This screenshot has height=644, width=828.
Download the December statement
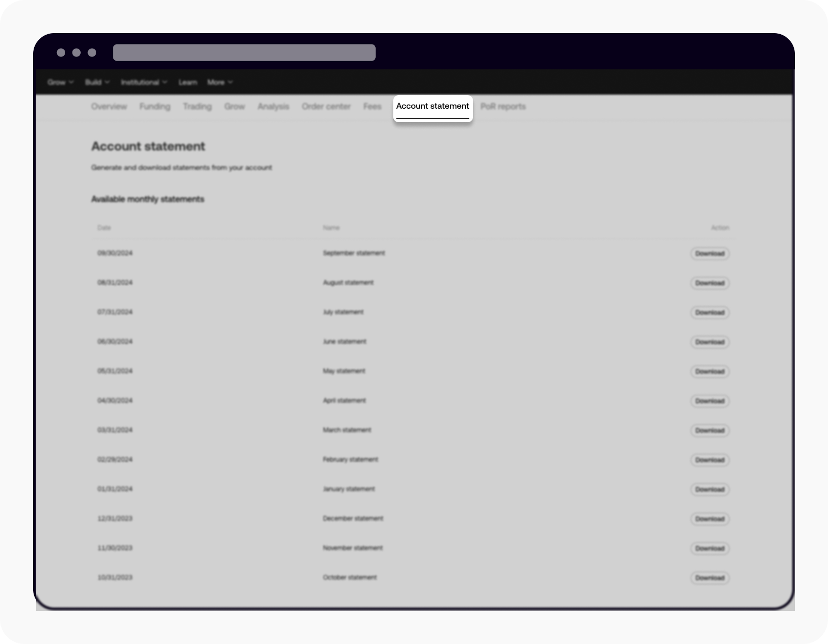click(709, 519)
